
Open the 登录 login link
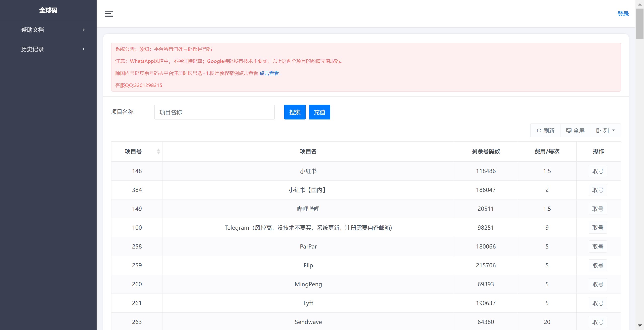(x=623, y=14)
